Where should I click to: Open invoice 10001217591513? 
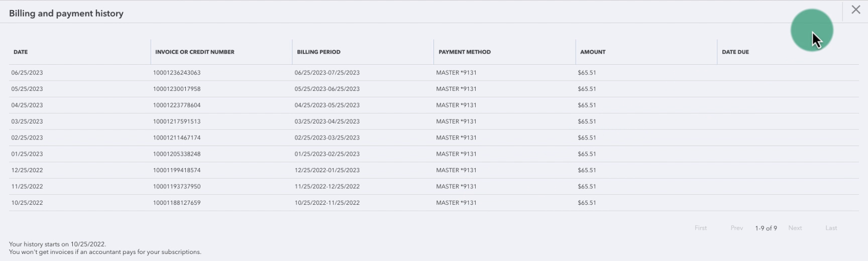pyautogui.click(x=177, y=121)
